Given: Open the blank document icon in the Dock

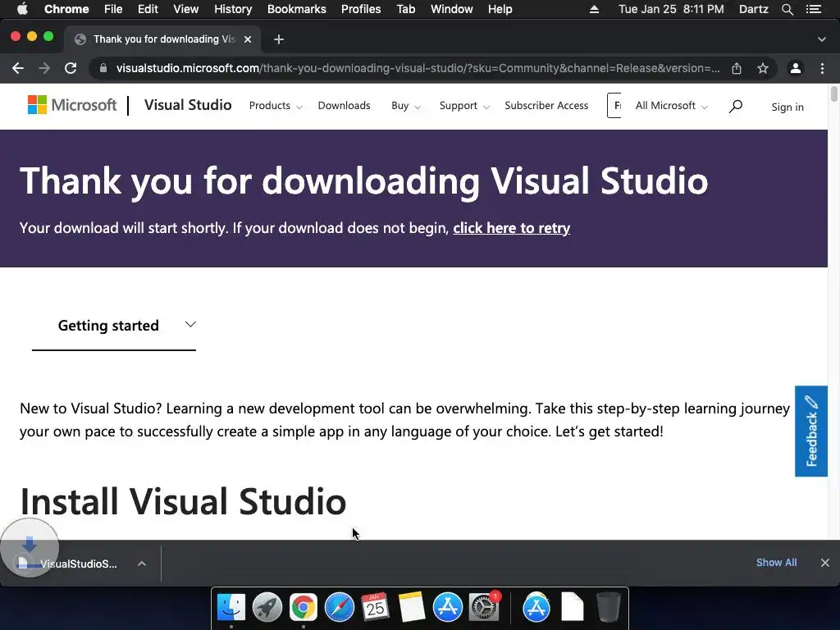Looking at the screenshot, I should (572, 608).
